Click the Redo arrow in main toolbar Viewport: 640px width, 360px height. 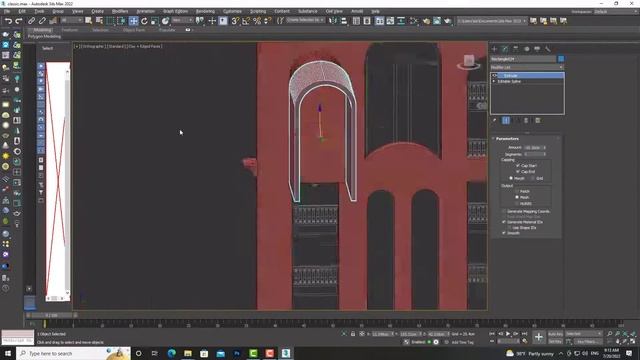[19, 21]
